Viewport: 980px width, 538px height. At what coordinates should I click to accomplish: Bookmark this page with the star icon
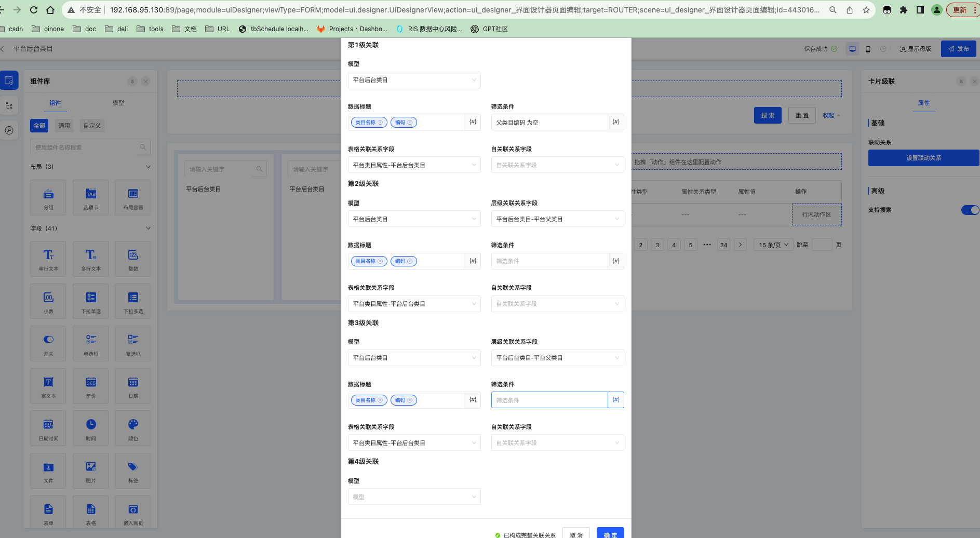click(x=866, y=10)
